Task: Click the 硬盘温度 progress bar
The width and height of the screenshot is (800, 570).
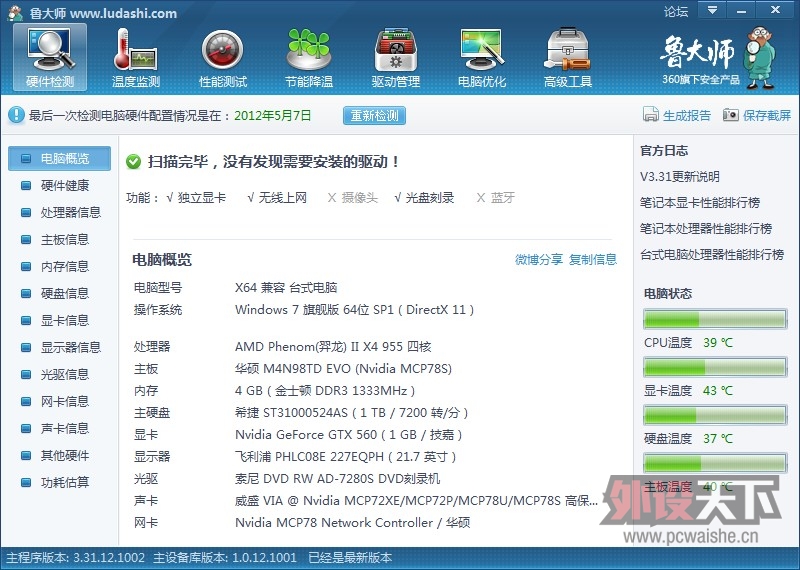Action: (x=715, y=415)
